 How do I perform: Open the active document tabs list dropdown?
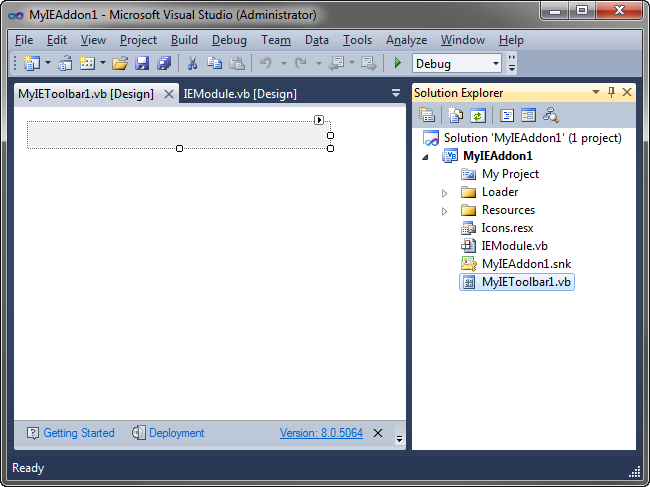(396, 93)
